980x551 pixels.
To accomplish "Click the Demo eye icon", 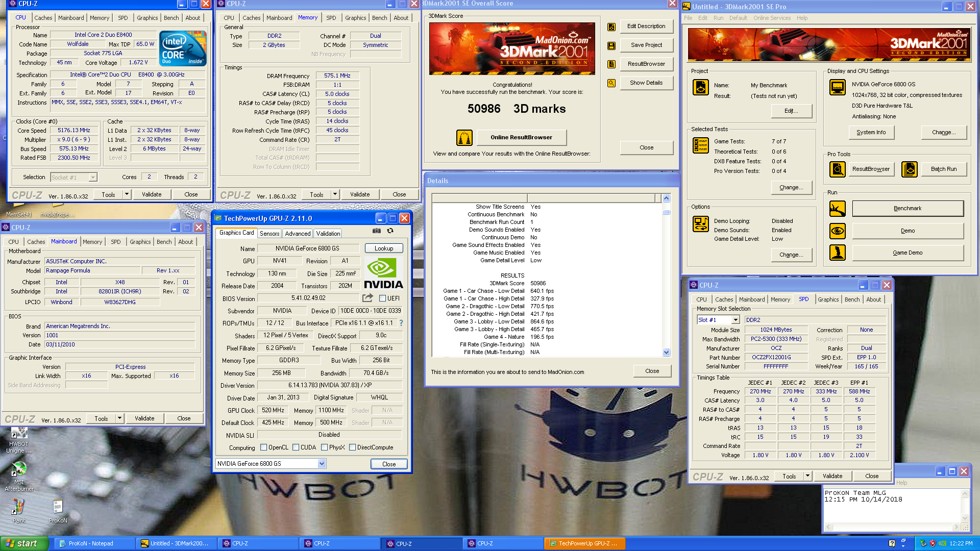I will [837, 231].
